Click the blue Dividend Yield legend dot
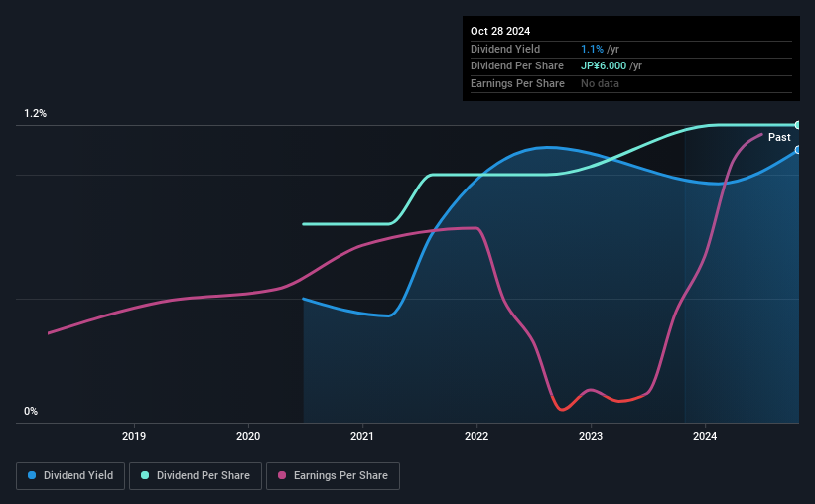 point(32,475)
